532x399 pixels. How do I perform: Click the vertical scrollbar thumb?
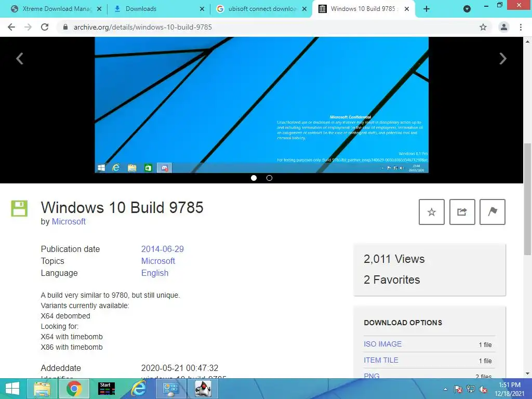[x=527, y=199]
